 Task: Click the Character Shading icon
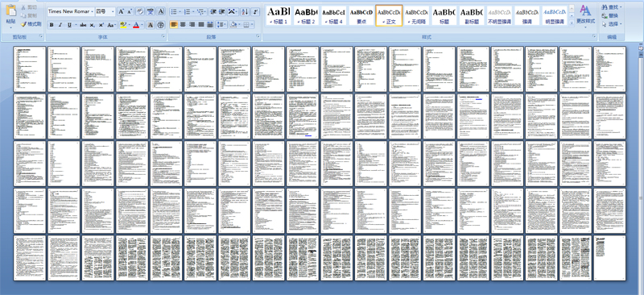point(151,25)
